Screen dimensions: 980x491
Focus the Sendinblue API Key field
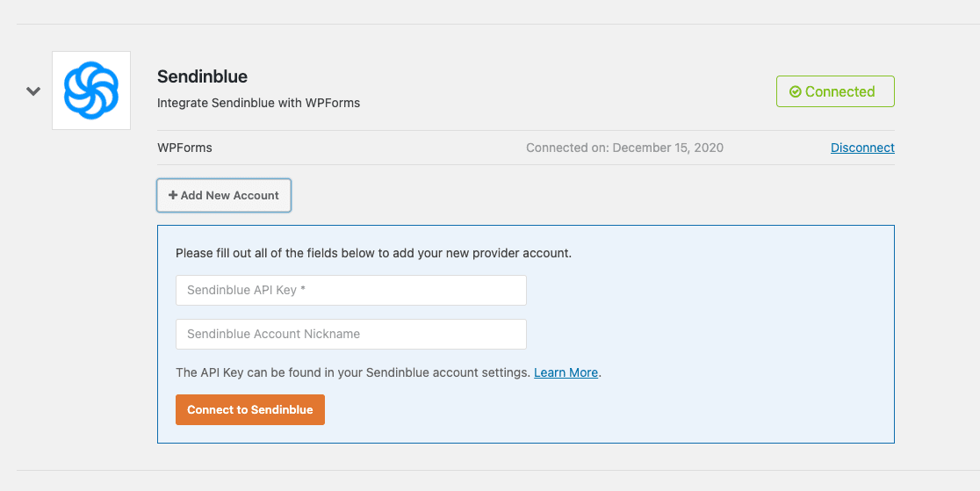351,290
